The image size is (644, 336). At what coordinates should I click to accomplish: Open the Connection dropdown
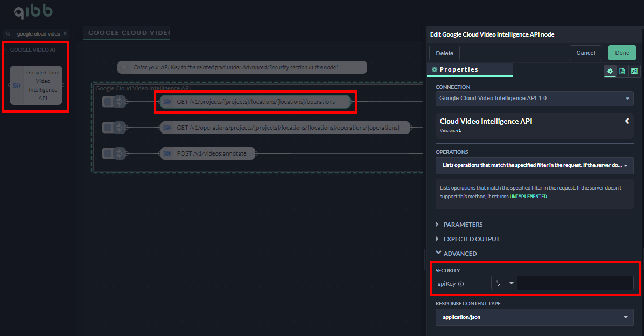pos(534,99)
